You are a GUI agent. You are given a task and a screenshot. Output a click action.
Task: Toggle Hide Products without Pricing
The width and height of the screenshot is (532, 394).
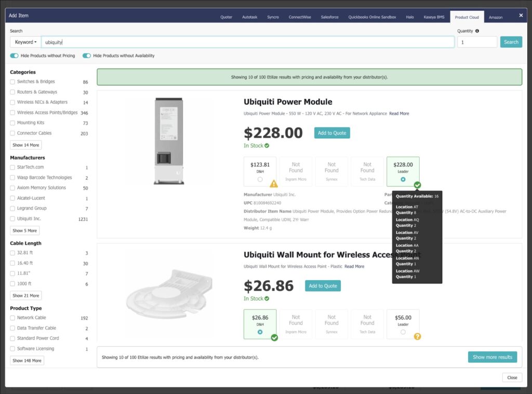click(x=14, y=56)
